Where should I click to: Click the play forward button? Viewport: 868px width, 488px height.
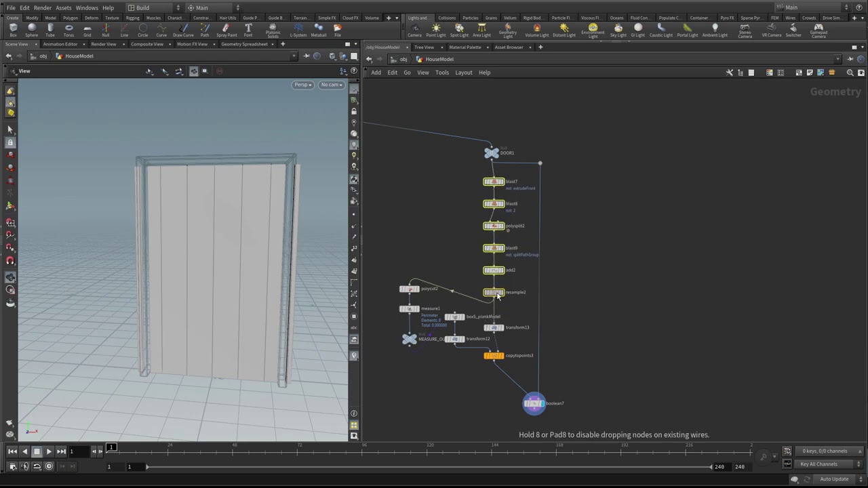pos(49,451)
